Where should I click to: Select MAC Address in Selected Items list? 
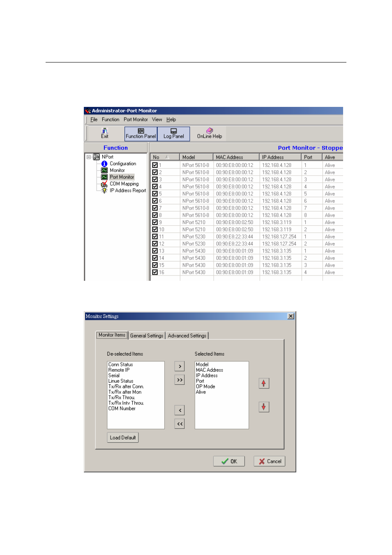210,370
